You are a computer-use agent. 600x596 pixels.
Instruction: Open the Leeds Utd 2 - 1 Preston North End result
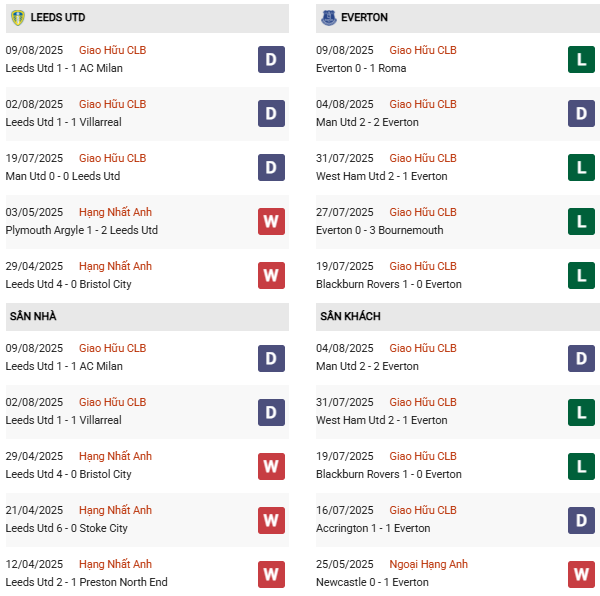click(86, 582)
